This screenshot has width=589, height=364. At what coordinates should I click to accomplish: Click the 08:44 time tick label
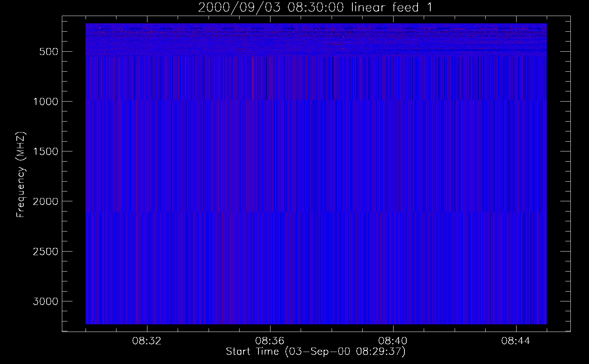[x=516, y=341]
